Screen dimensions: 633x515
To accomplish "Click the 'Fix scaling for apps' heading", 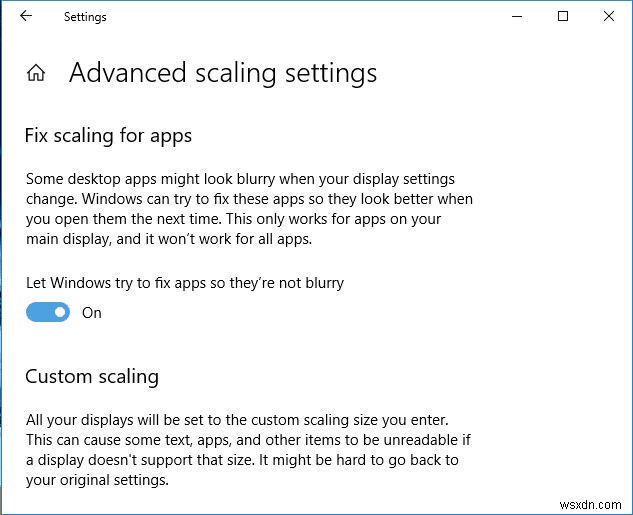I will [x=108, y=136].
